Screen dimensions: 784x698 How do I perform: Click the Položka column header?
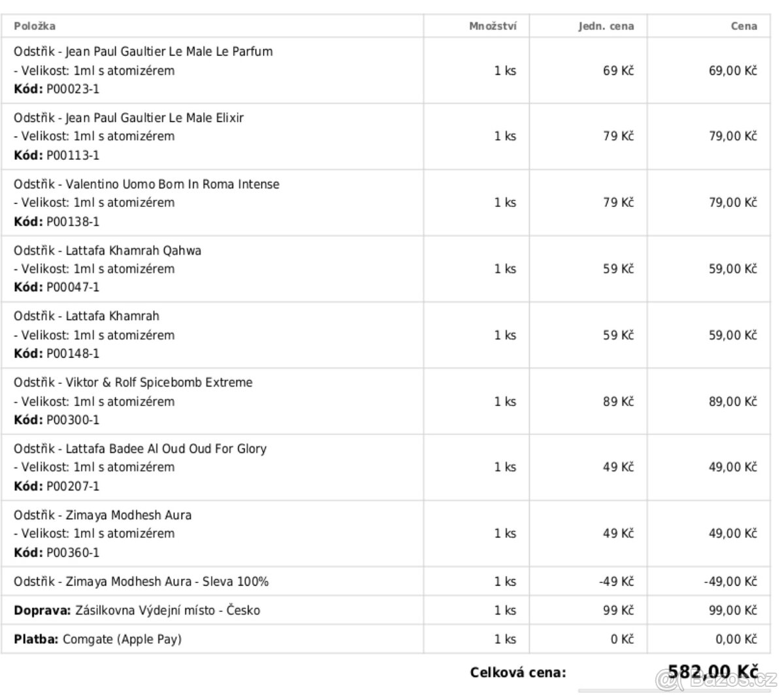35,26
